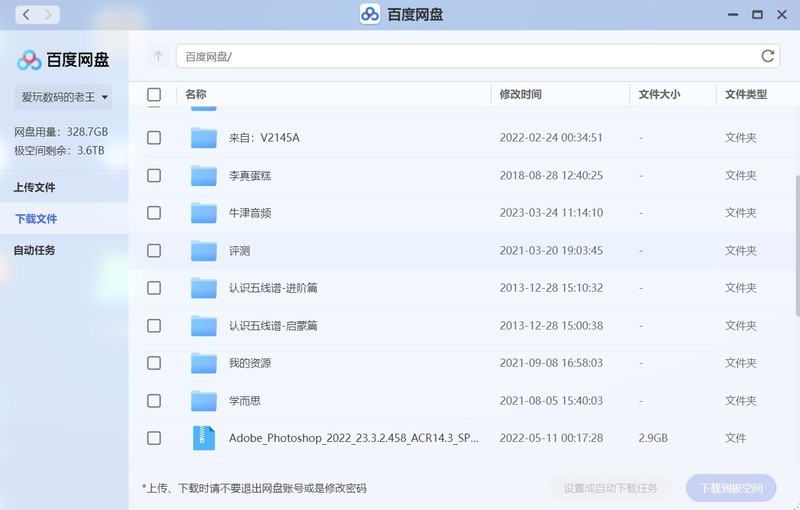Viewport: 800px width, 510px height.
Task: Open the 认识五线谱-进阶篇 folder icon
Action: pyautogui.click(x=204, y=288)
